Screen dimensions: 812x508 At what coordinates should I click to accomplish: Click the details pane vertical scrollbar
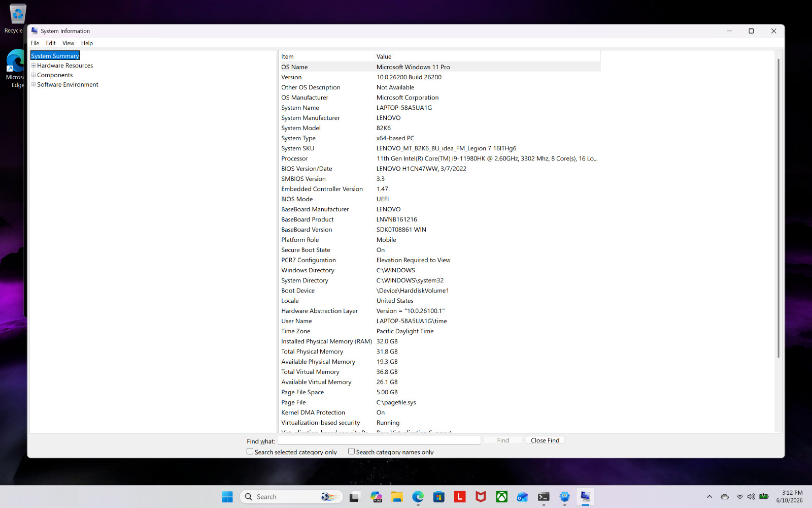779,208
